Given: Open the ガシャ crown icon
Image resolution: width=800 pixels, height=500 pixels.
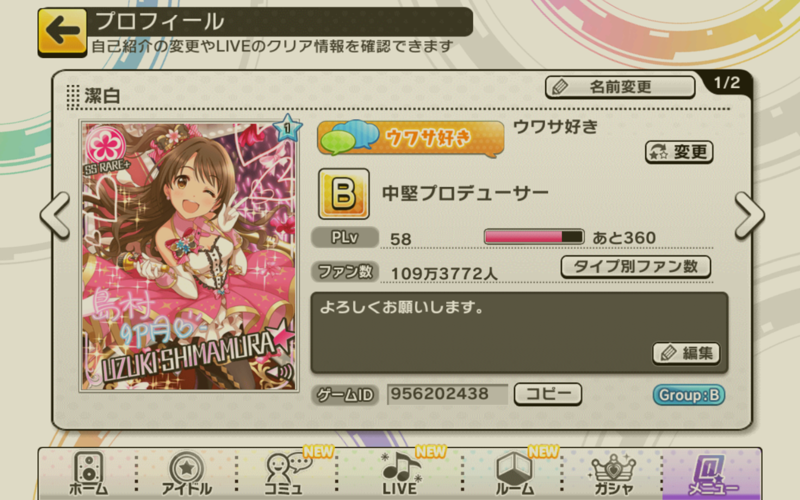Looking at the screenshot, I should pyautogui.click(x=613, y=473).
